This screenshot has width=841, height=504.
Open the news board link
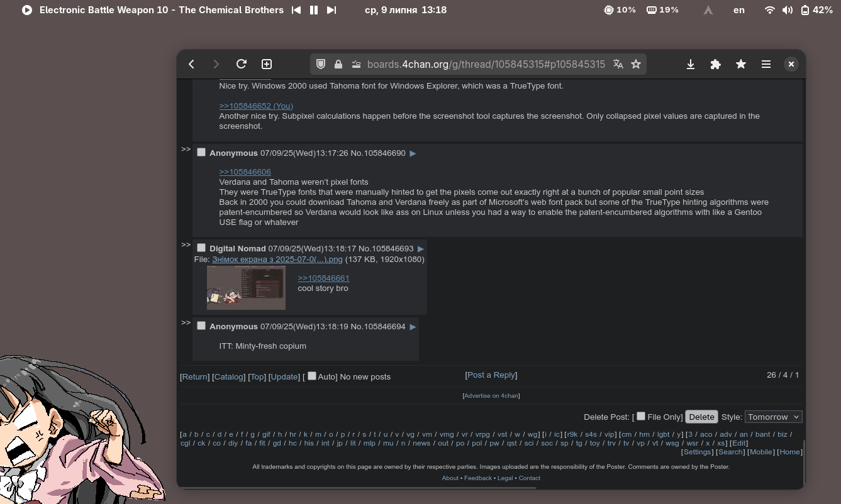pos(421,443)
